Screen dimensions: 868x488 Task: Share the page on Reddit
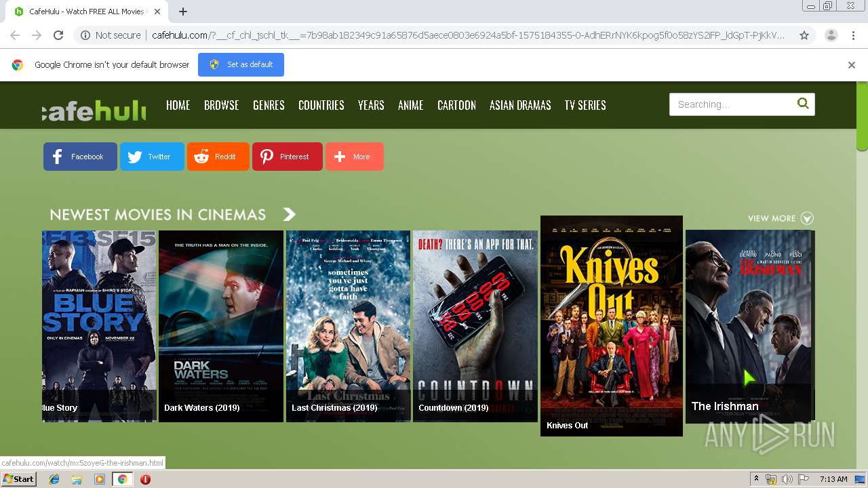218,157
